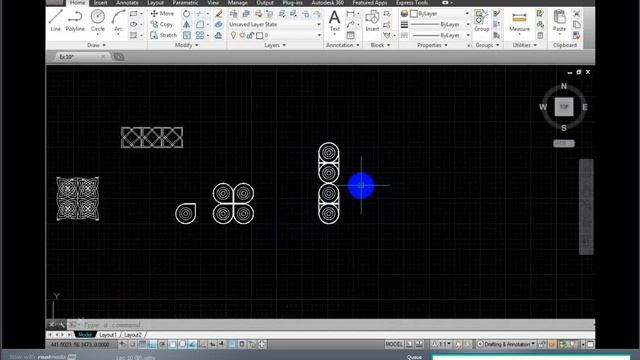Click the Measure tool icon

pos(519,21)
